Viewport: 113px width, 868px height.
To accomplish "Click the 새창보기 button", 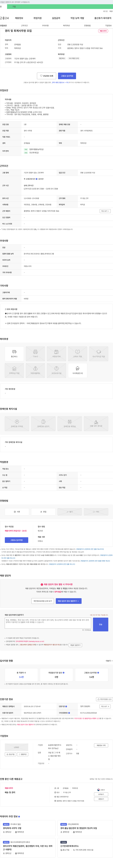I will click(101, 799).
